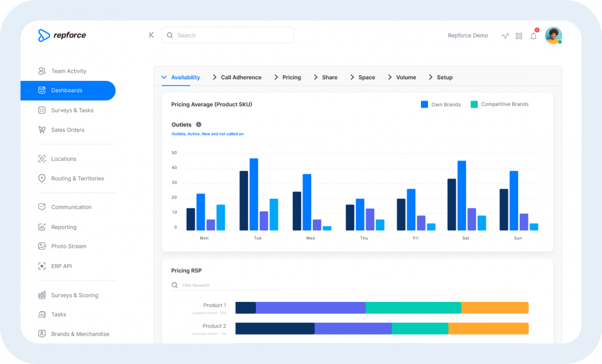Switch to the Pricing tab
602x364 pixels.
point(292,77)
